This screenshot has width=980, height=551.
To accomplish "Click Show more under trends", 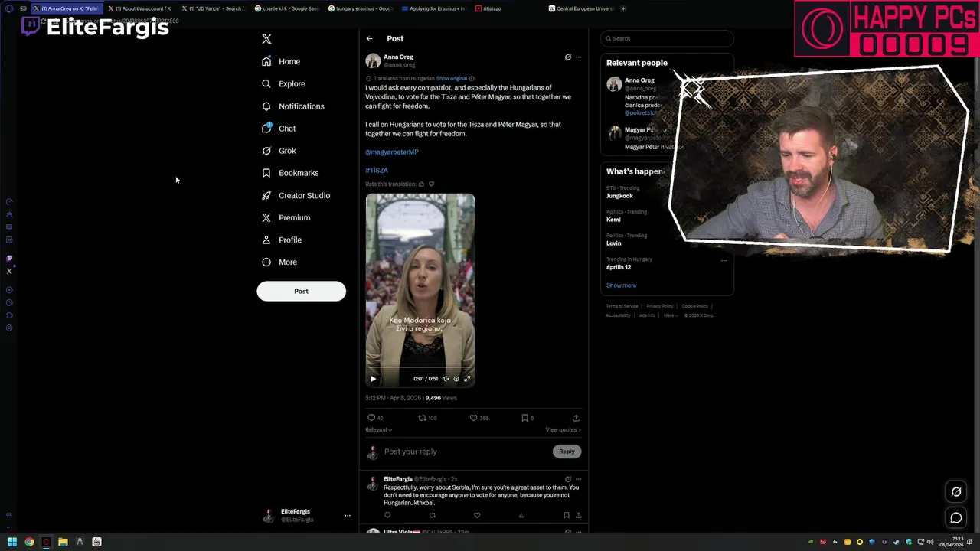I will 621,285.
